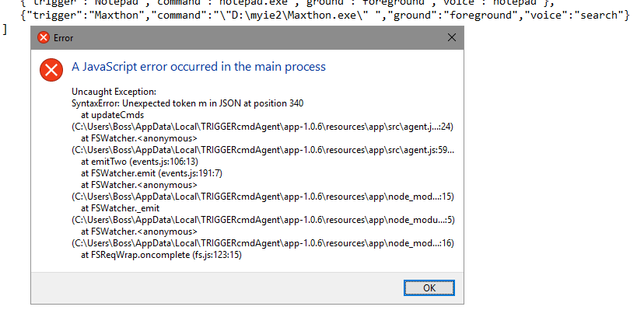Click the SyntaxError Unexpected token m line

tap(187, 103)
